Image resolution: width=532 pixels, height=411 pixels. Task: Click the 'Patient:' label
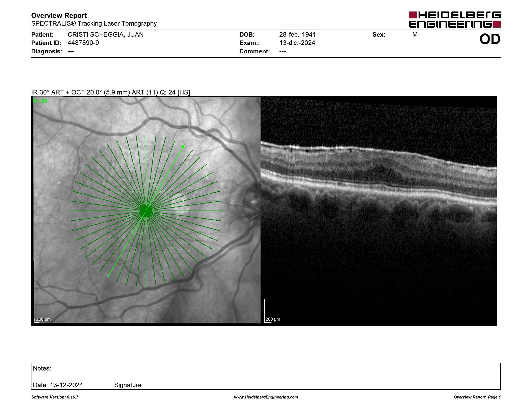42,35
